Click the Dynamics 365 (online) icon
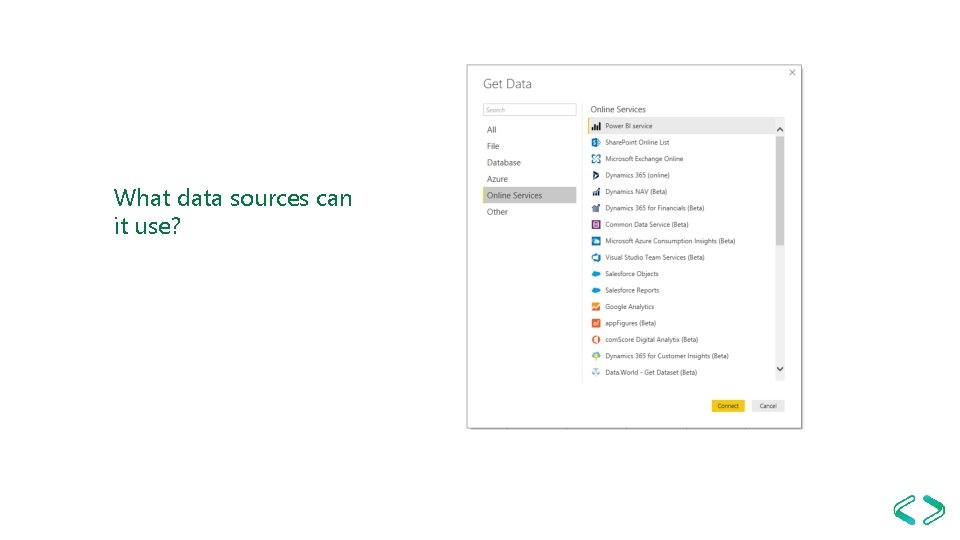 (596, 176)
